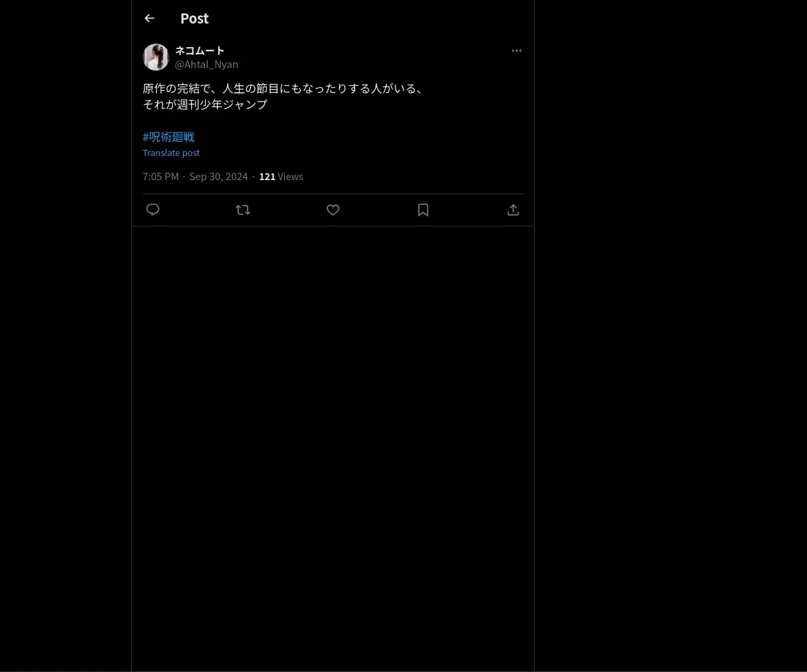Click the reply speech bubble icon
The width and height of the screenshot is (807, 672).
(x=153, y=210)
